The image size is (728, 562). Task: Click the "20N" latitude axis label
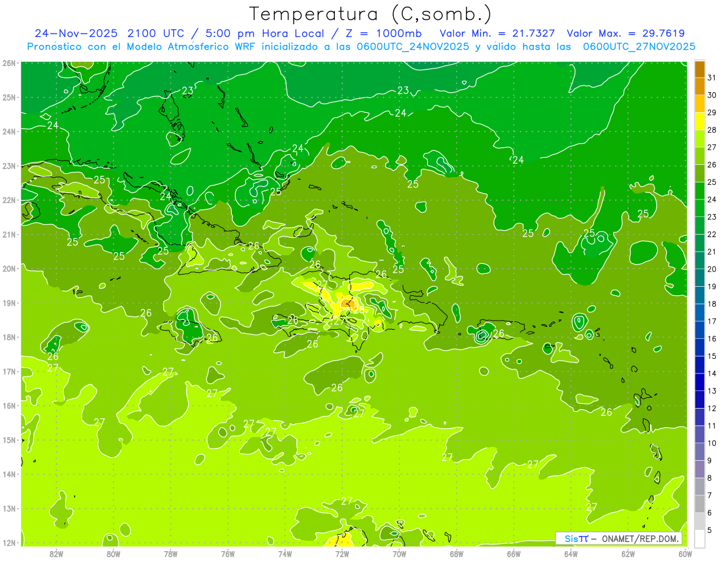tap(9, 269)
